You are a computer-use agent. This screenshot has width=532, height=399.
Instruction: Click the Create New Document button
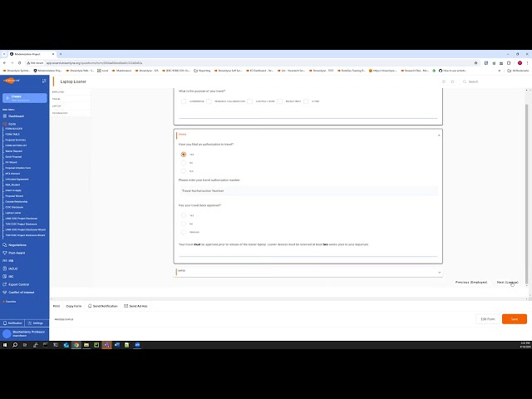[25, 98]
